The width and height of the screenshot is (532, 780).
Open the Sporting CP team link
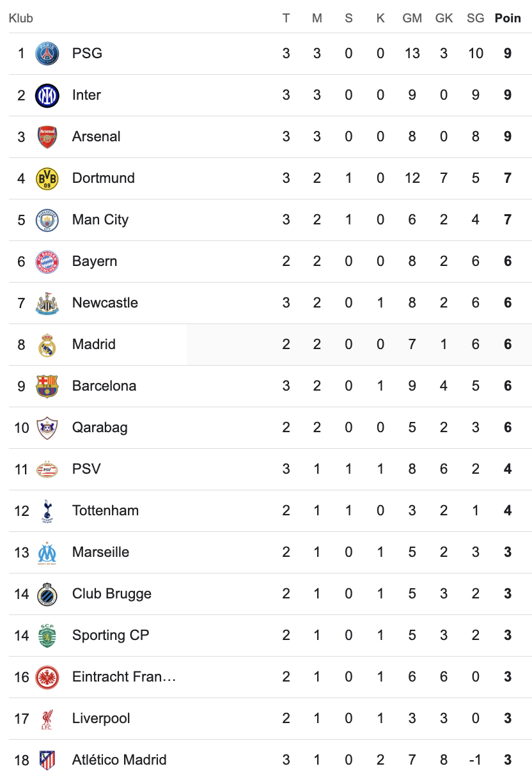[111, 636]
